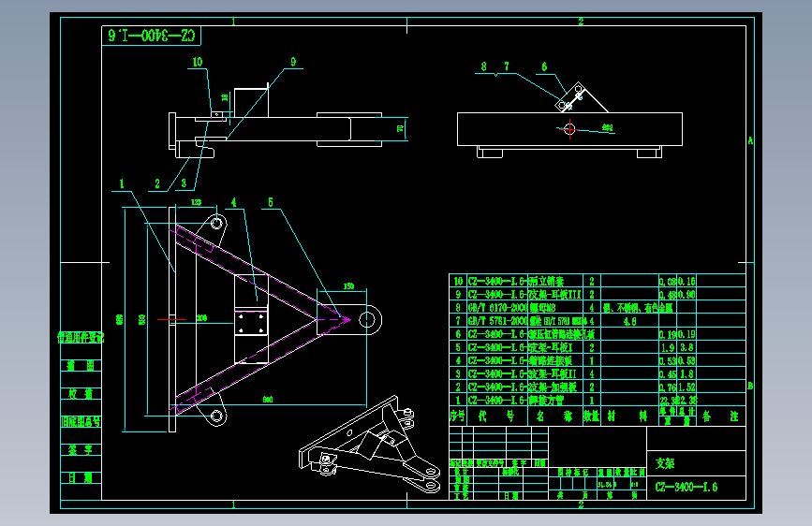The image size is (812, 526).
Task: Click parts list row 7 code GB/T 5781-2000
Action: [497, 321]
